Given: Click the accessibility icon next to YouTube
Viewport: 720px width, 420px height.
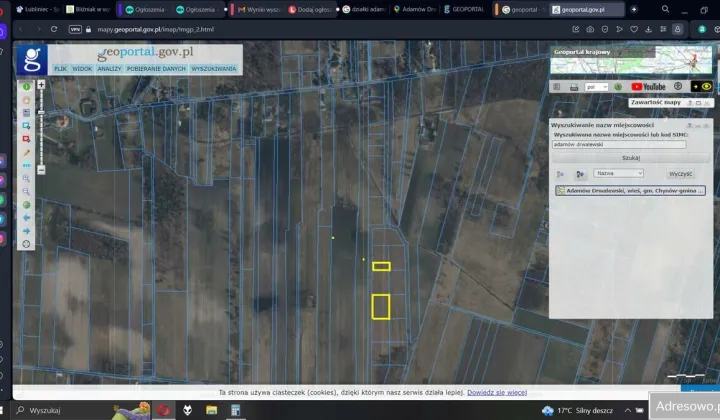Looking at the screenshot, I should click(679, 87).
